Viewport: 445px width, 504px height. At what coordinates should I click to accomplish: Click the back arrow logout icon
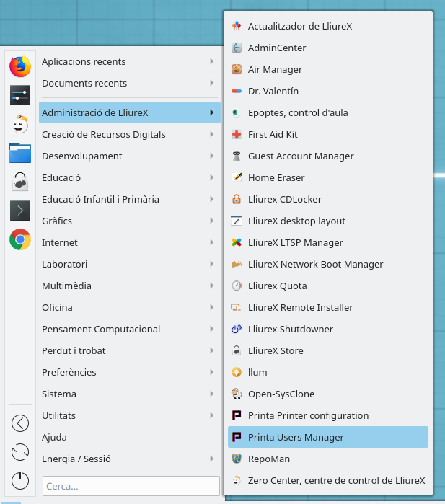[20, 423]
